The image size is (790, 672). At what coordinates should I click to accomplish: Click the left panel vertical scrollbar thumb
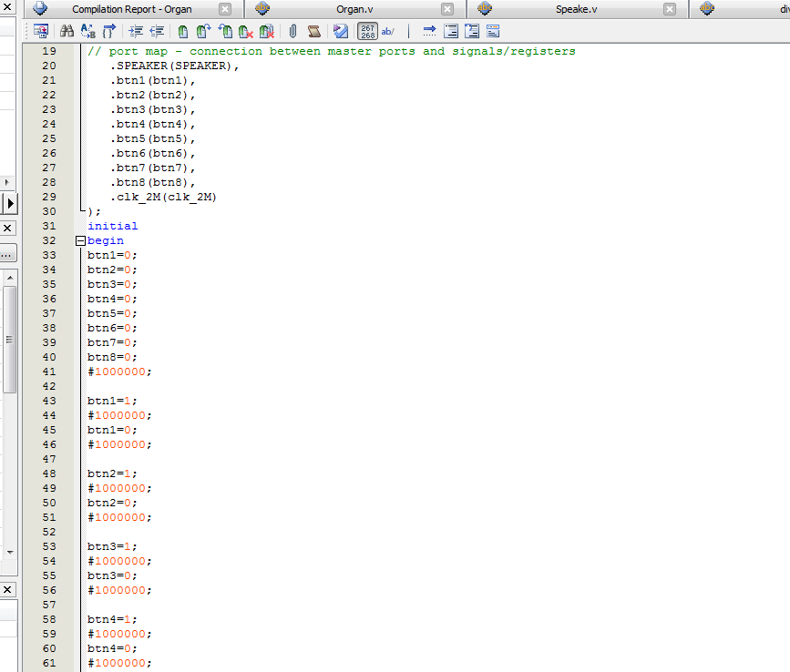click(x=9, y=338)
